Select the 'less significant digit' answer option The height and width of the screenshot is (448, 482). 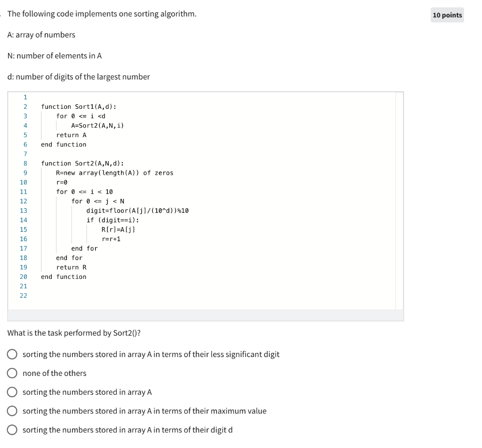[13, 354]
